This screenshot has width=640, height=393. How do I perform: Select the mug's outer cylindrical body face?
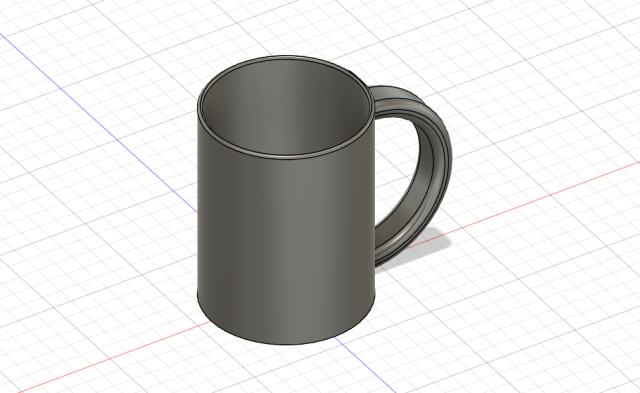pyautogui.click(x=286, y=245)
